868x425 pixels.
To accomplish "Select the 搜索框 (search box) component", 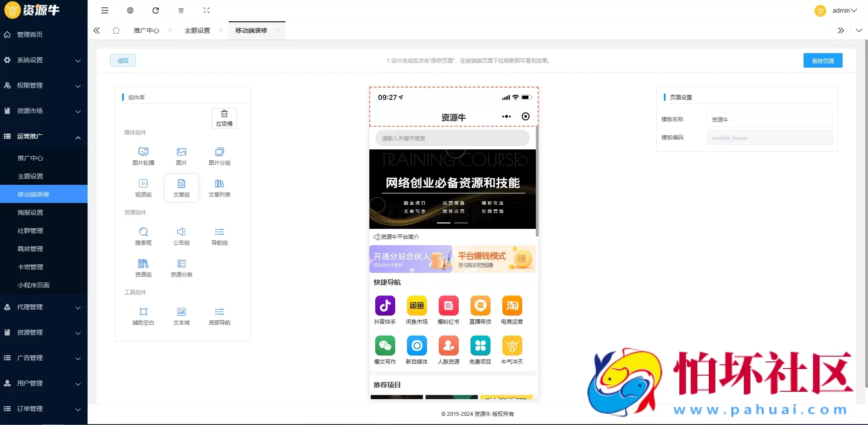I will 143,236.
